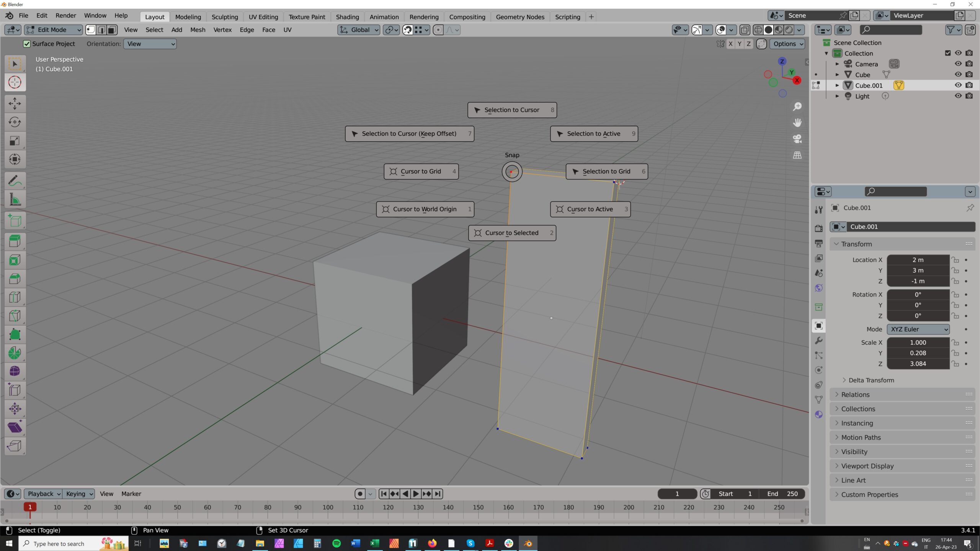Uncheck the Surface Project checkbox
This screenshot has width=980, height=551.
click(x=27, y=44)
